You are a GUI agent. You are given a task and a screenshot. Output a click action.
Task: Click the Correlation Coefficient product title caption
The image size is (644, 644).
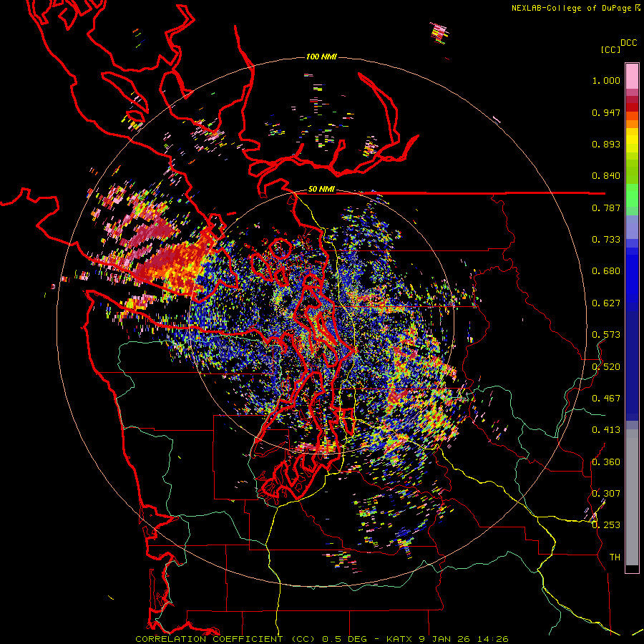point(322,639)
